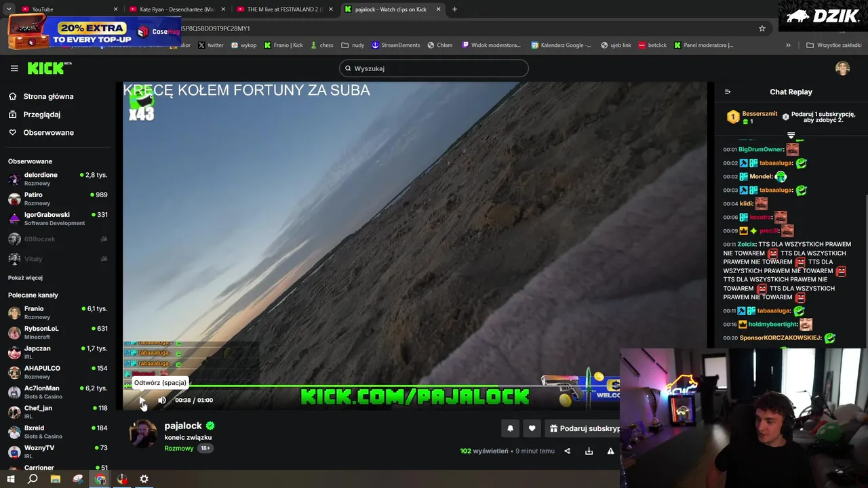The width and height of the screenshot is (868, 488).
Task: Open the pajalock channel name link
Action: 183,426
